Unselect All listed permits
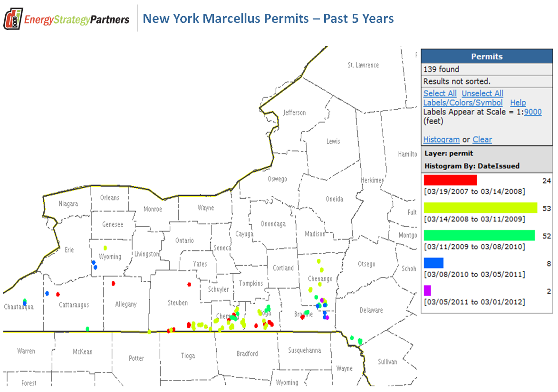The width and height of the screenshot is (558, 392). (x=482, y=93)
